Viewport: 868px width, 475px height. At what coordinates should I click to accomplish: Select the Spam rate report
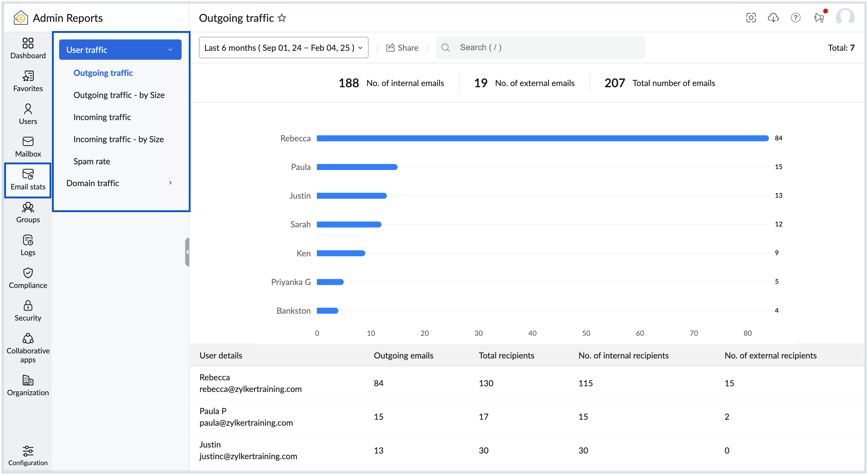pyautogui.click(x=91, y=161)
